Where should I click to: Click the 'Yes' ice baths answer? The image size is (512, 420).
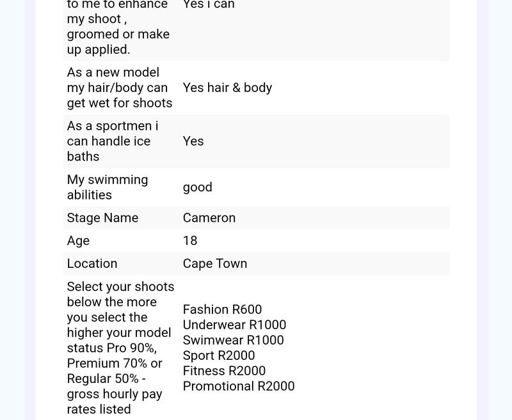tap(193, 141)
